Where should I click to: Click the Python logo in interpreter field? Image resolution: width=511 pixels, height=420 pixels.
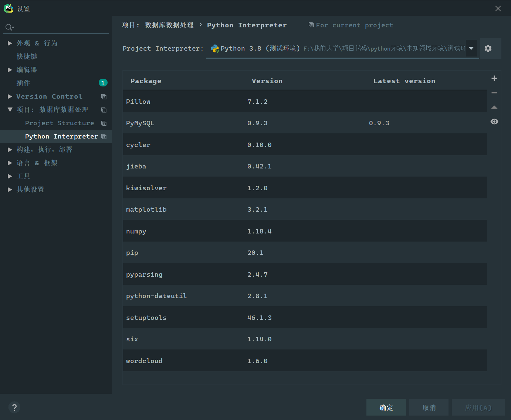(215, 48)
